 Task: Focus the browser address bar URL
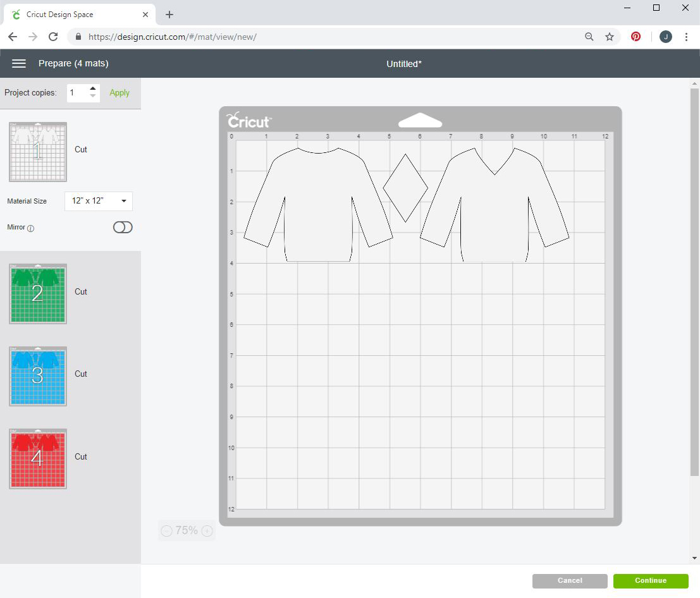point(173,37)
